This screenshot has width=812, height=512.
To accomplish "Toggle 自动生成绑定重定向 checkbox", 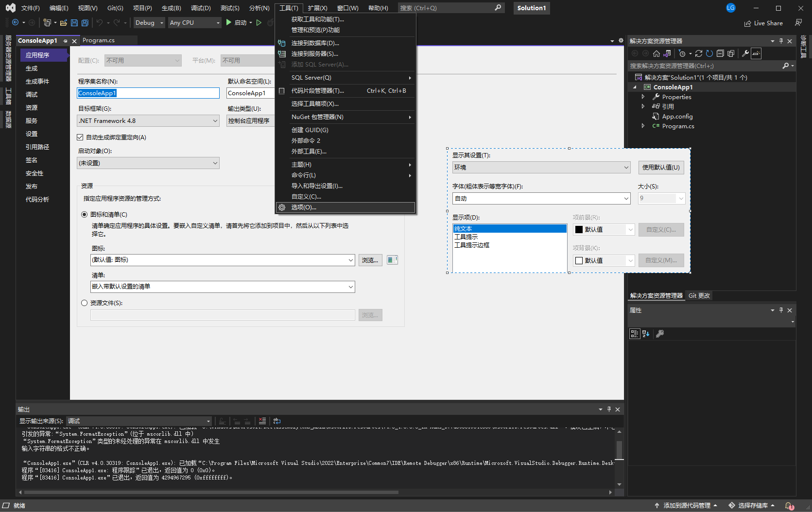I will (x=80, y=137).
